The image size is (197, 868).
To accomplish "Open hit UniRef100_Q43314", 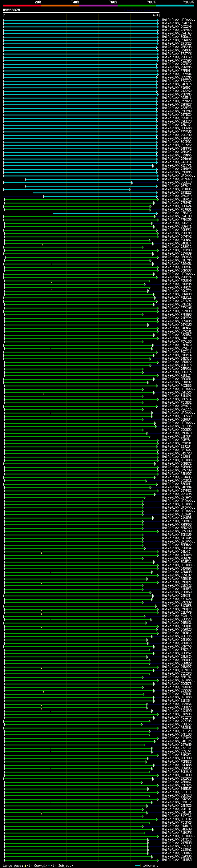I will tap(176, 162).
